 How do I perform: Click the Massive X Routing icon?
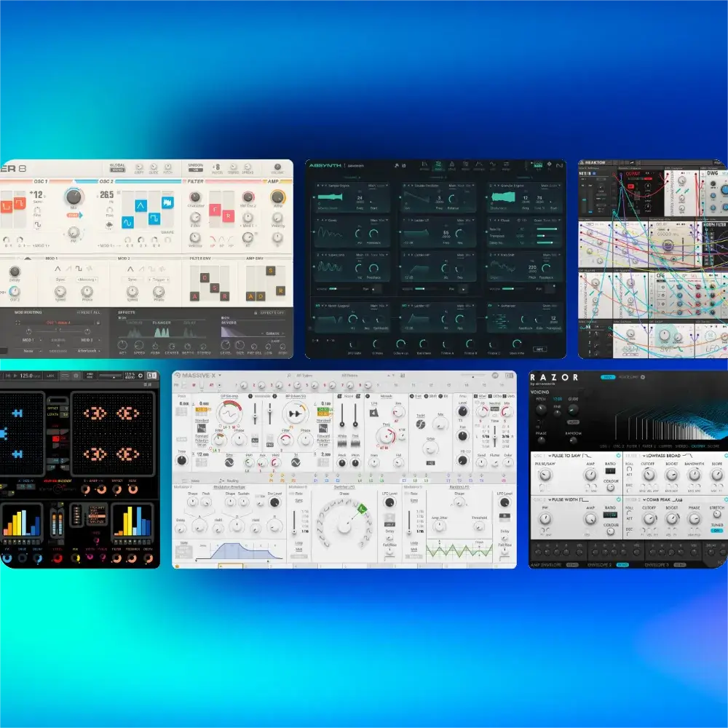coord(221,480)
